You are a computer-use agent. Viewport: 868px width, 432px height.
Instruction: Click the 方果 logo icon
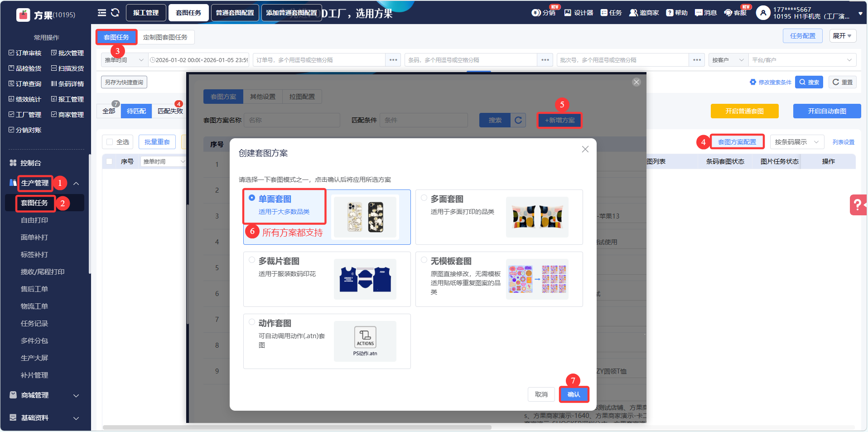23,15
